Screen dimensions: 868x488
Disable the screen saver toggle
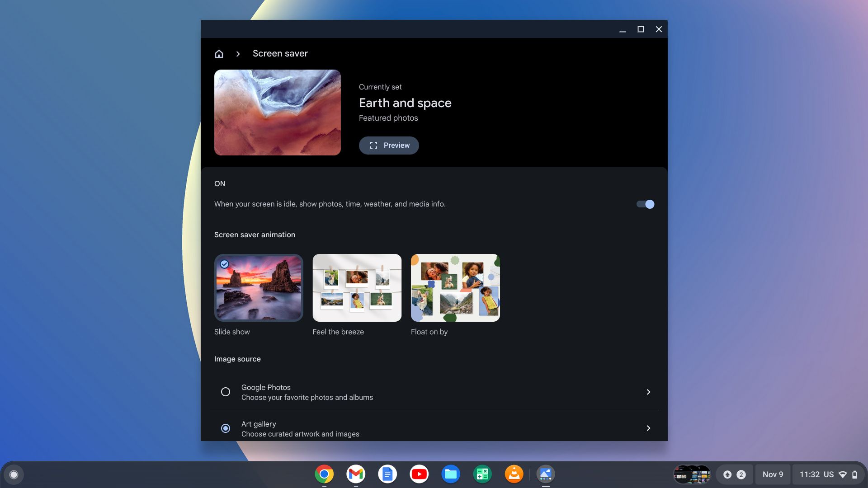(645, 204)
